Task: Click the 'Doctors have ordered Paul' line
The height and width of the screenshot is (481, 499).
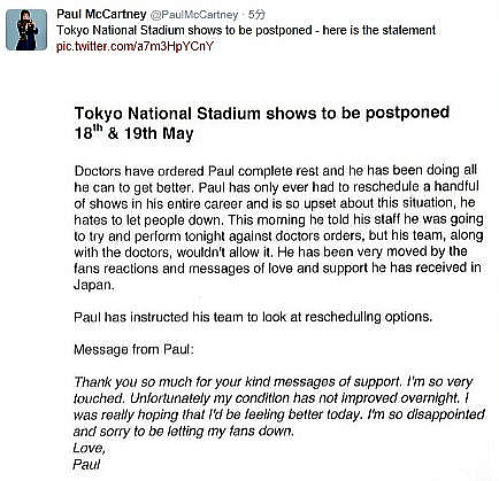Action: [276, 171]
